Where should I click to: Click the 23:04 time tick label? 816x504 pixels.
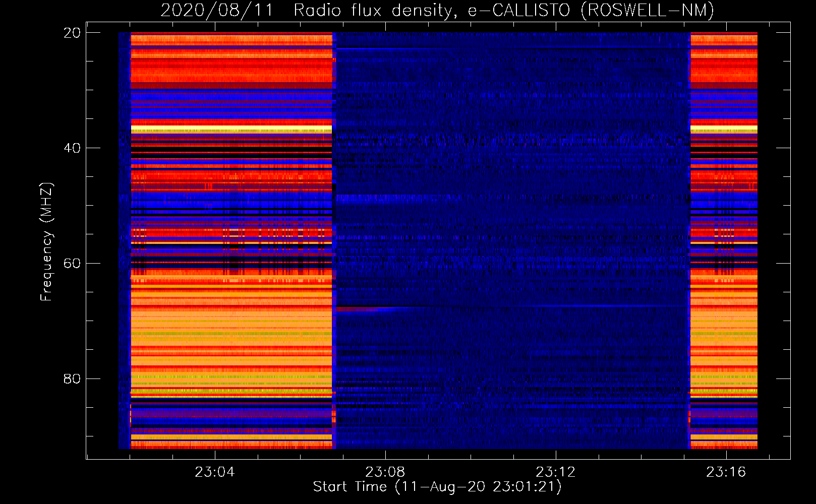[x=215, y=472]
